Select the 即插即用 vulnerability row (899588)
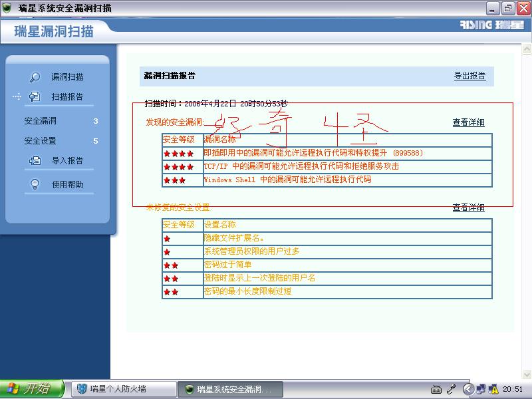Viewport: 532px width, 399px height. click(x=327, y=154)
